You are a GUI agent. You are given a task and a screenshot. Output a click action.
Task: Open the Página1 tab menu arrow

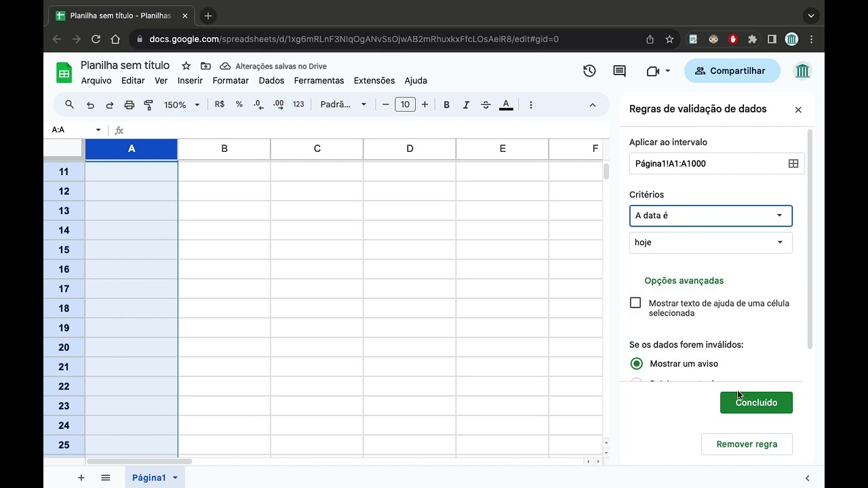(x=175, y=478)
